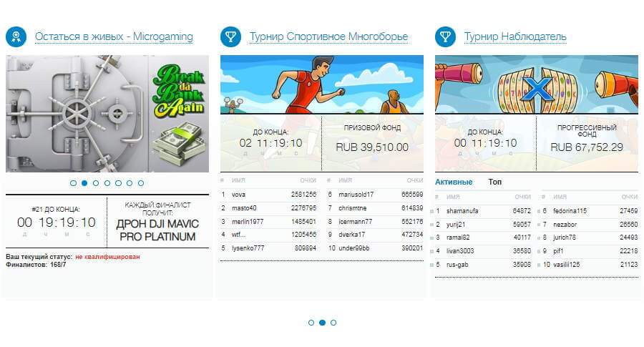Click the running athlete tournament banner
The width and height of the screenshot is (644, 347).
click(x=321, y=84)
